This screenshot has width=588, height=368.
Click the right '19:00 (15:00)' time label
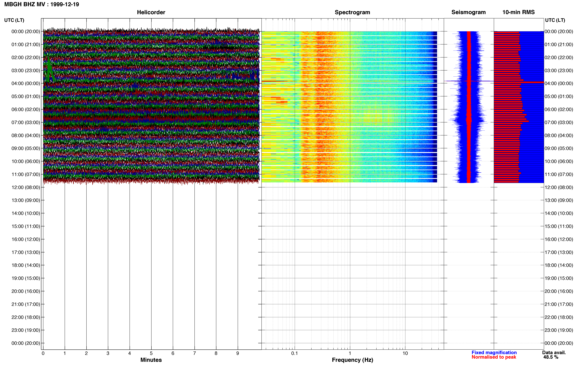point(559,278)
